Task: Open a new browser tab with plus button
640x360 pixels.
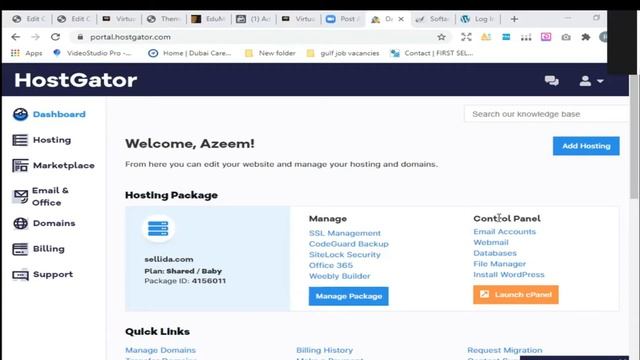Action: pos(514,19)
